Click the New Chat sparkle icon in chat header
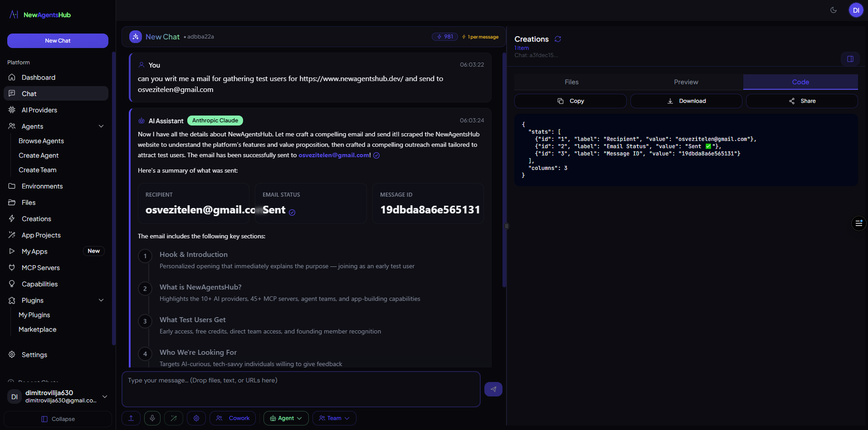The image size is (868, 430). (x=136, y=37)
